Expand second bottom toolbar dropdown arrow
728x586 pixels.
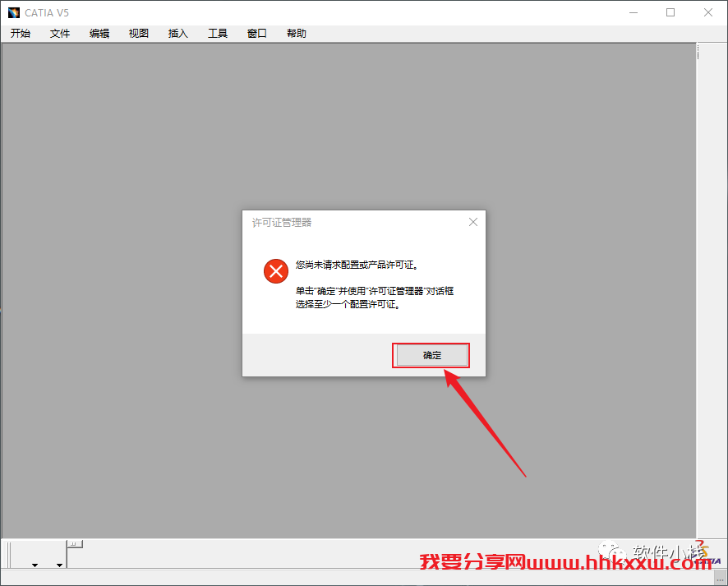(59, 565)
